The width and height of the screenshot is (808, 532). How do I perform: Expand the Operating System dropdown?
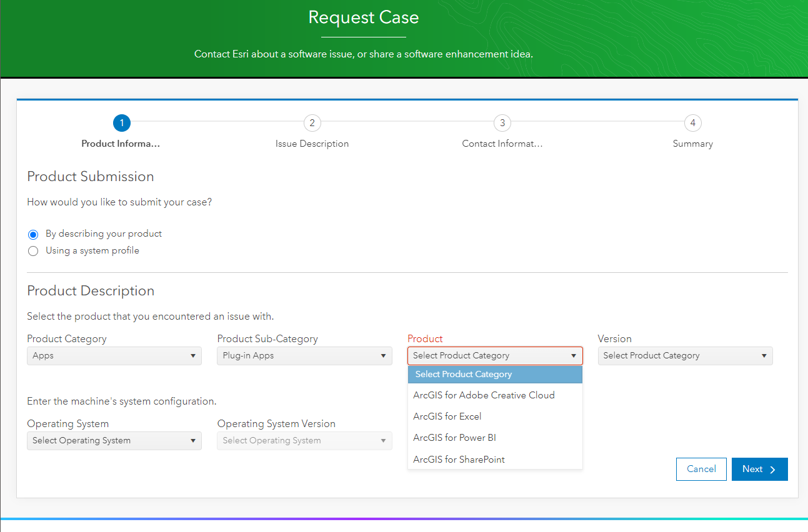pos(114,441)
